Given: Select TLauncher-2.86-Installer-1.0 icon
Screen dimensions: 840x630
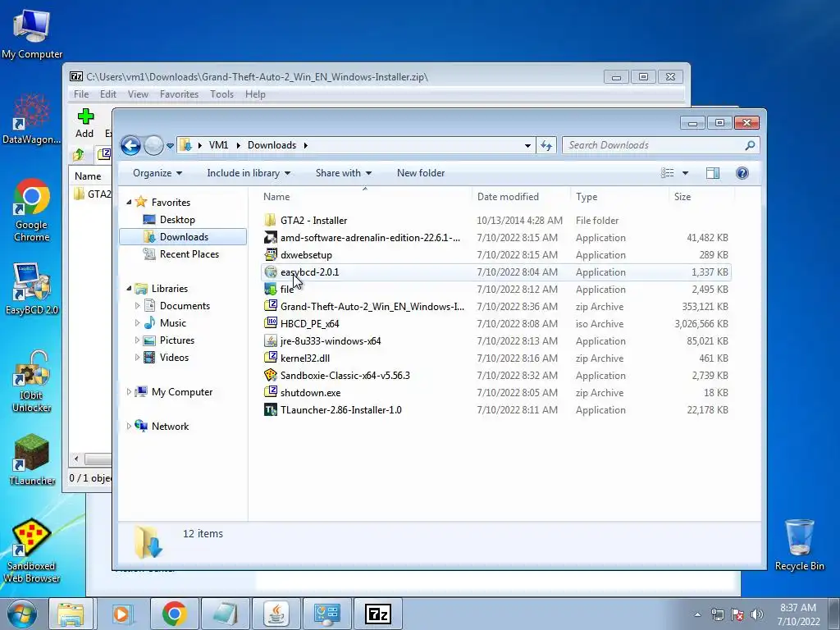Looking at the screenshot, I should 271,410.
